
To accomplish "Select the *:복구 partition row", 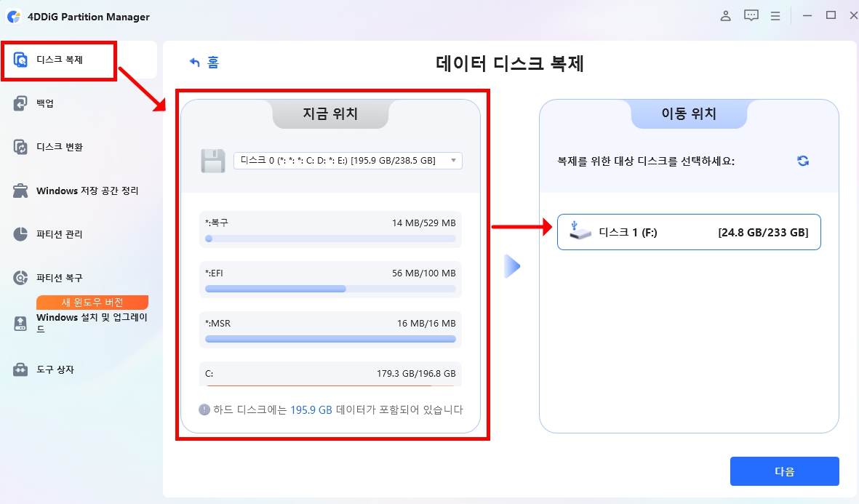I will [x=330, y=230].
